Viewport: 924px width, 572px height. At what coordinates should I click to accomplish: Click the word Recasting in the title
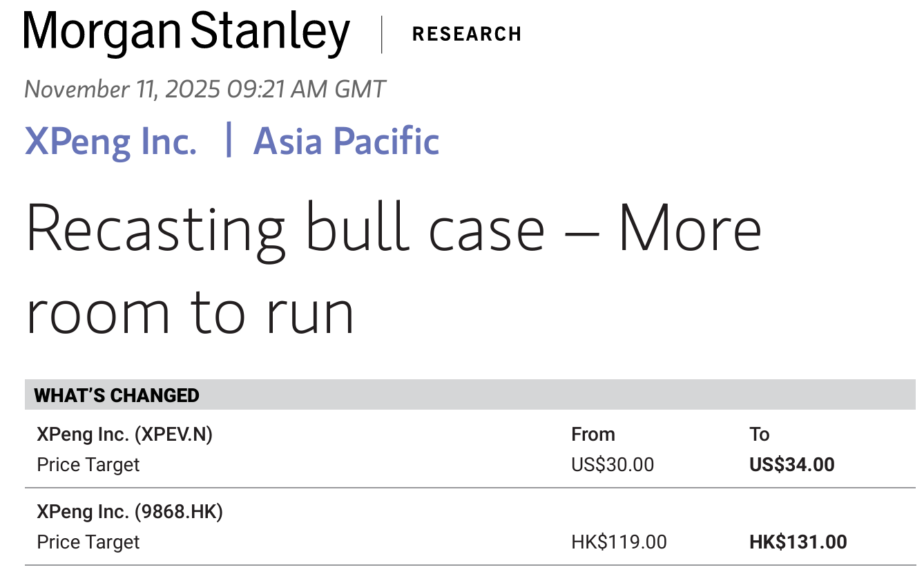[155, 228]
